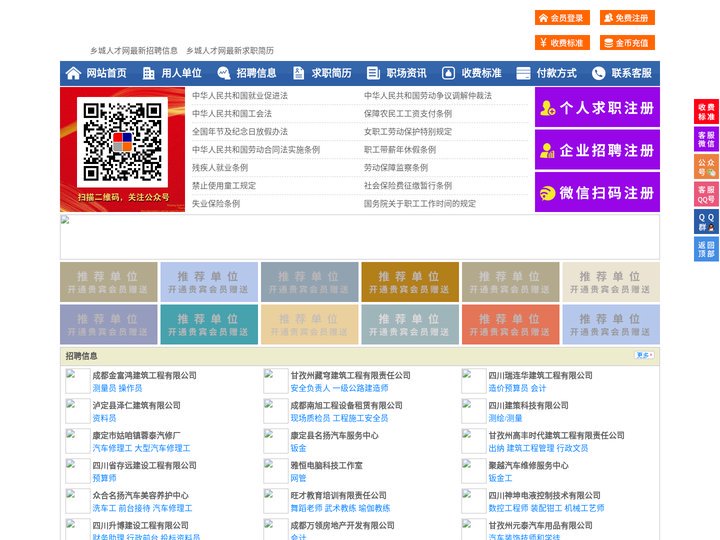The width and height of the screenshot is (720, 540).
Task: Open article 中华人民共和国就业促进法
Action: 240,96
